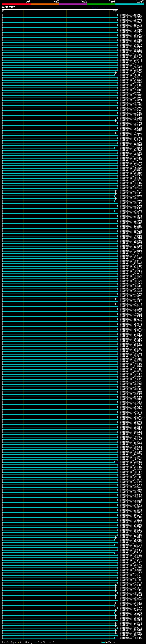Click the UniRef100_O80860 hit name
The width and height of the screenshot is (146, 644).
[x=131, y=387]
